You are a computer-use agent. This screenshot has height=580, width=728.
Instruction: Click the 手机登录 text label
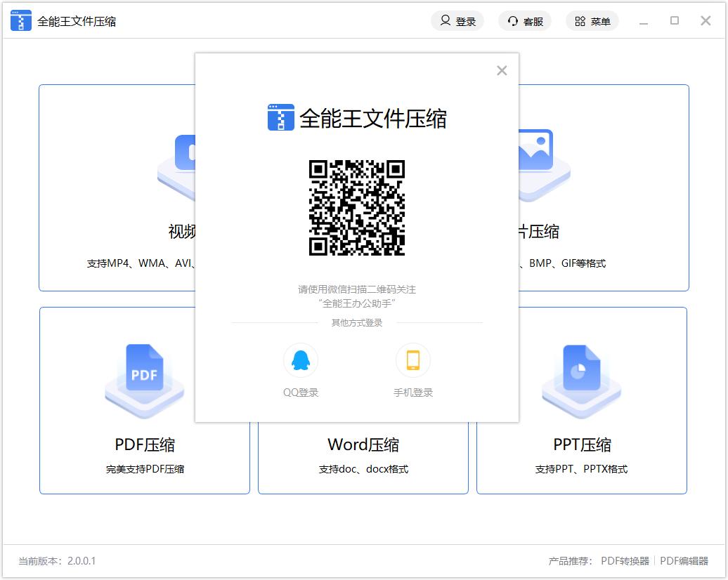(413, 393)
